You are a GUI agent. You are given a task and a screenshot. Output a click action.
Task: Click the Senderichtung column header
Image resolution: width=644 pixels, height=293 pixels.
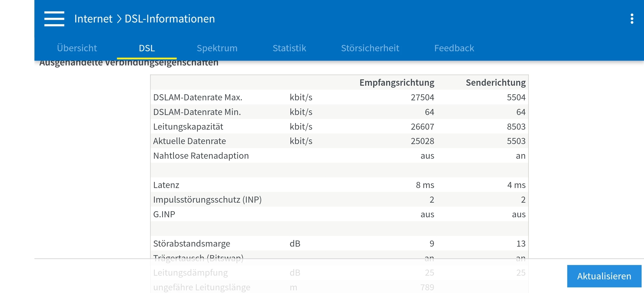[495, 83]
